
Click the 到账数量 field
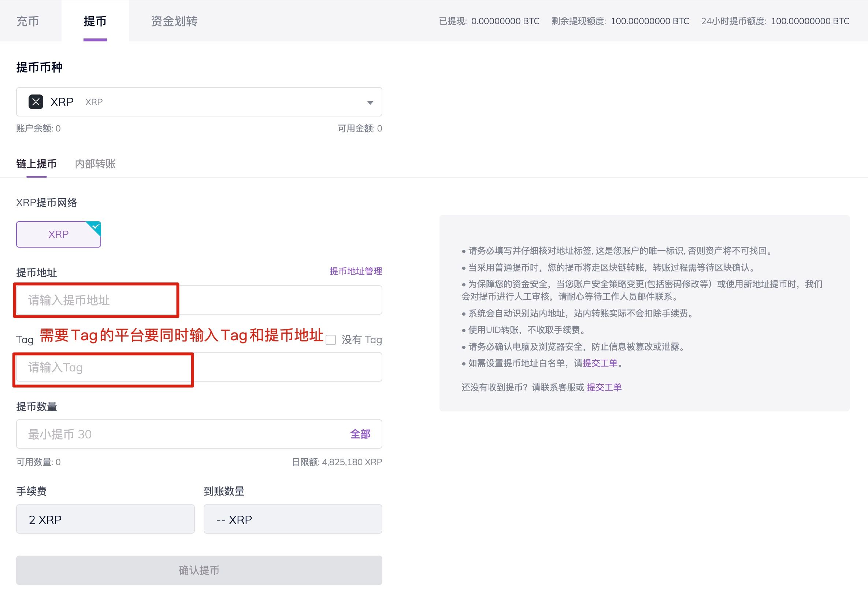coord(293,519)
